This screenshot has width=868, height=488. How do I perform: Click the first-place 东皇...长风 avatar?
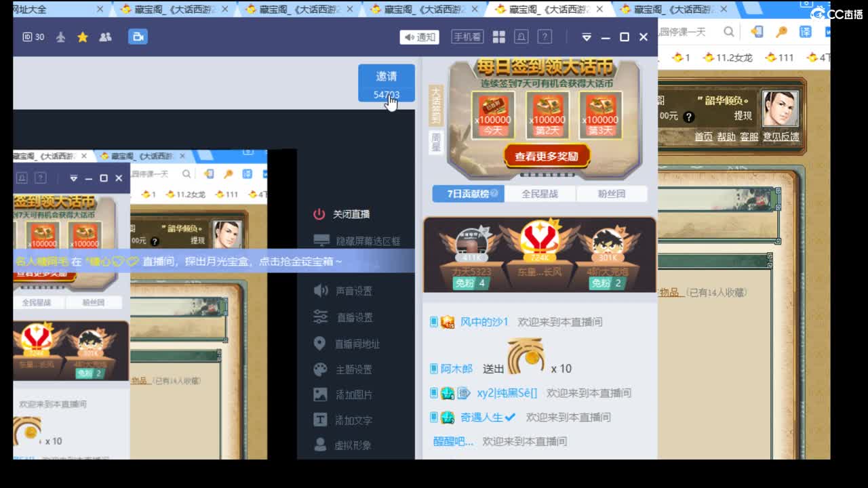(x=539, y=239)
